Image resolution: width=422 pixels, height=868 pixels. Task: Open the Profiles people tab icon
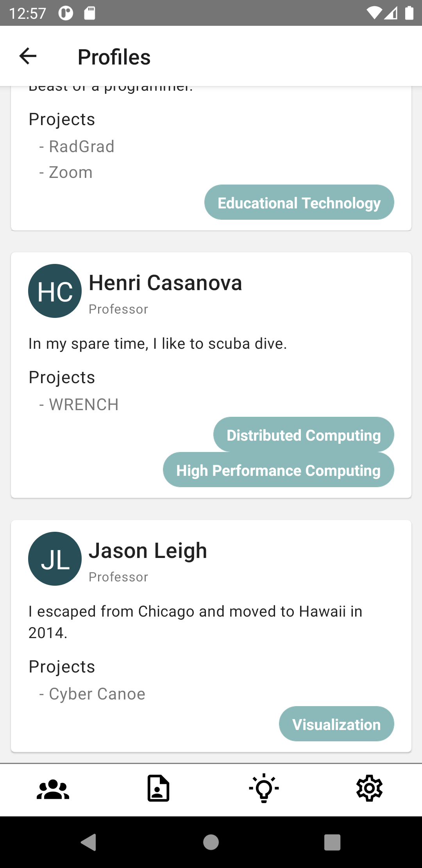[53, 789]
